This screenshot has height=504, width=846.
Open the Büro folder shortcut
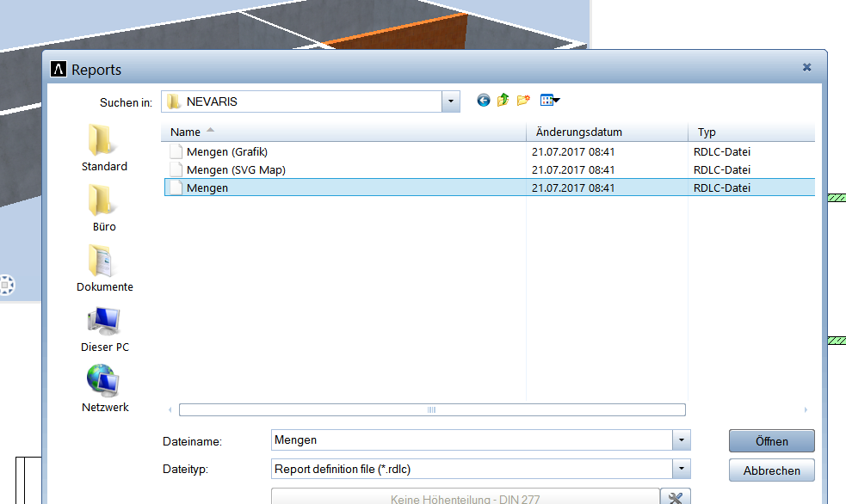pos(104,208)
